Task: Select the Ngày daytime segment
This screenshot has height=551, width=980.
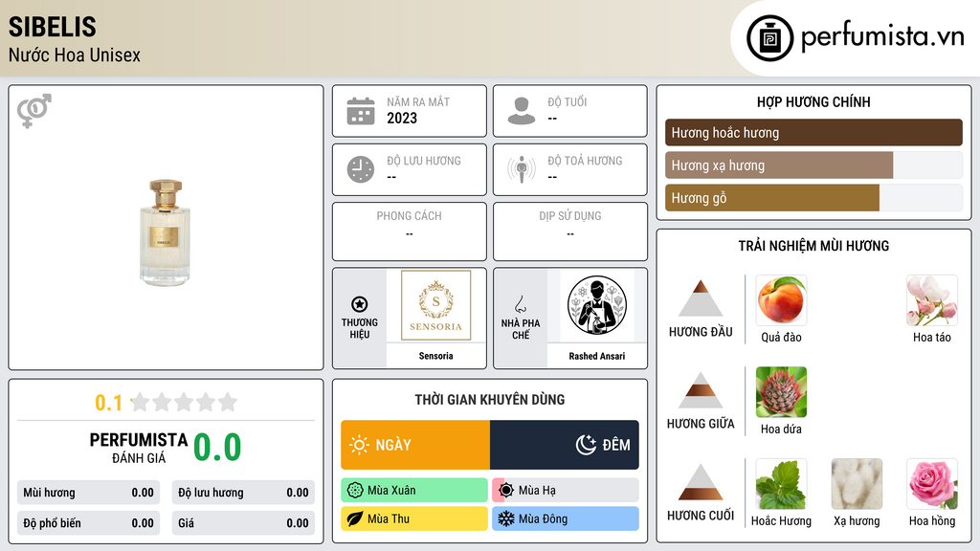Action: click(x=415, y=445)
